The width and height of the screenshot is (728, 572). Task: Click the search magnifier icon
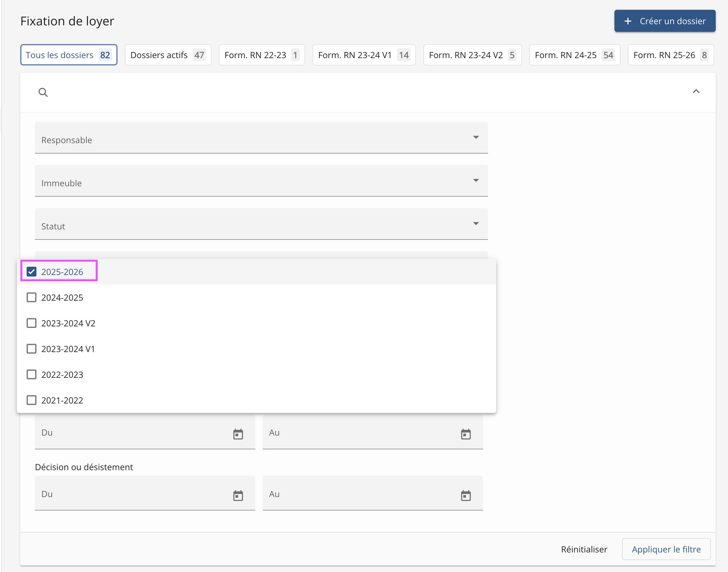pos(43,92)
